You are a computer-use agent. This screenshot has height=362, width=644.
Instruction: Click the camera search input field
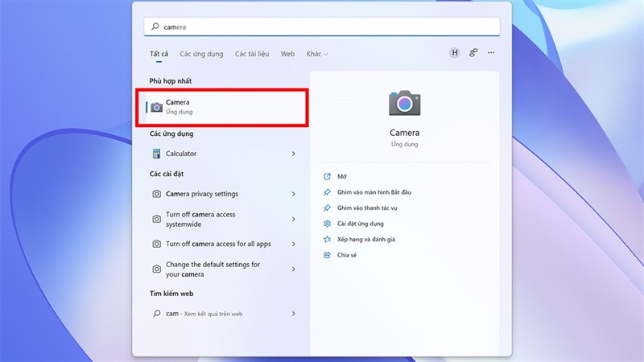click(x=322, y=27)
